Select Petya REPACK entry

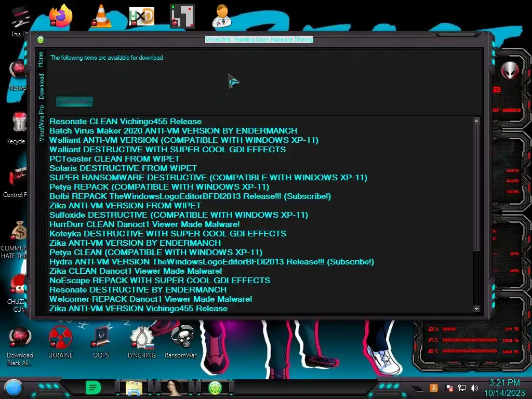click(159, 187)
